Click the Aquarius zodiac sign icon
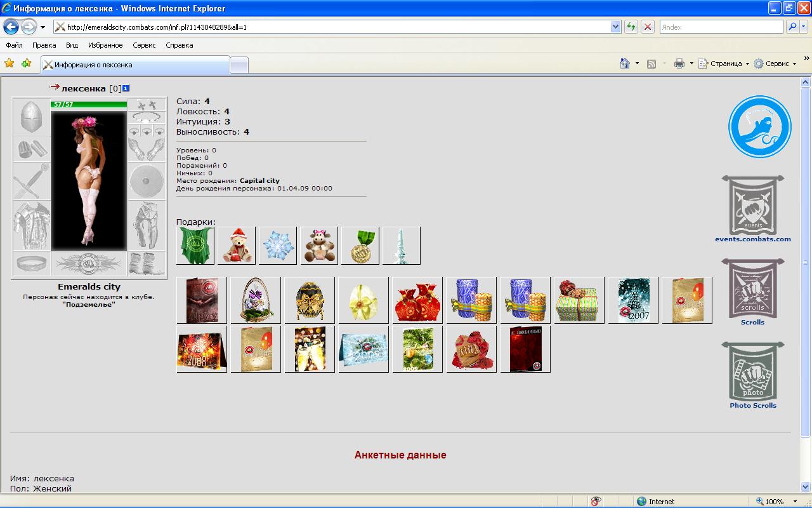This screenshot has width=812, height=508. pyautogui.click(x=759, y=126)
